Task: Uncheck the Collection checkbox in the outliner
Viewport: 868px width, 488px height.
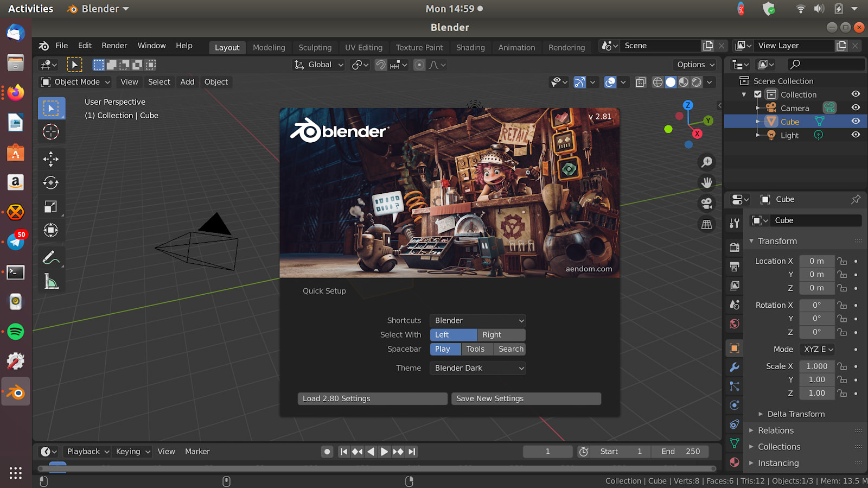Action: tap(758, 94)
